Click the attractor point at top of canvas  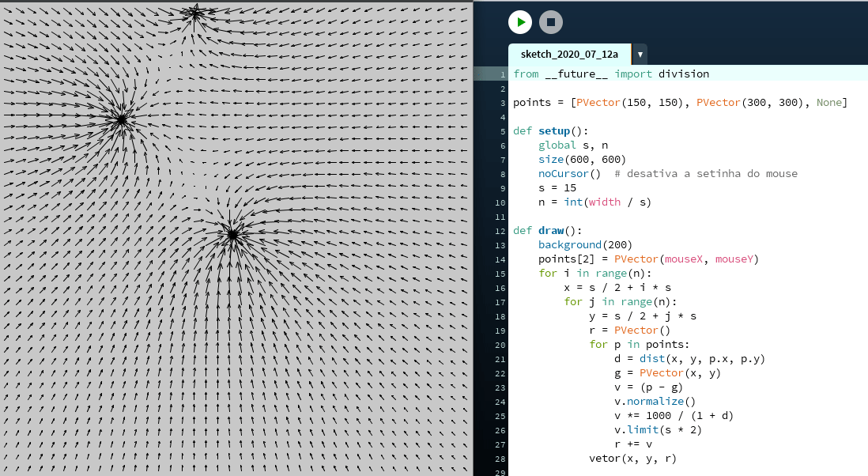point(194,12)
